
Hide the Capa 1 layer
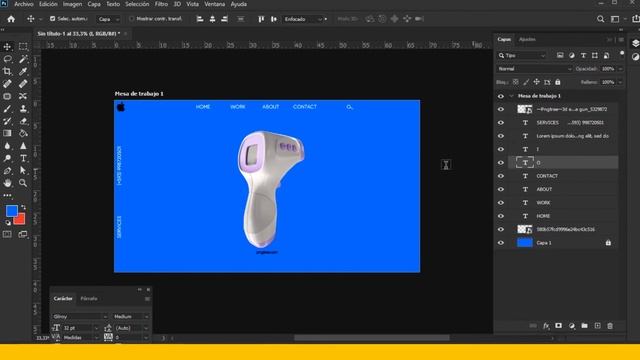(501, 243)
